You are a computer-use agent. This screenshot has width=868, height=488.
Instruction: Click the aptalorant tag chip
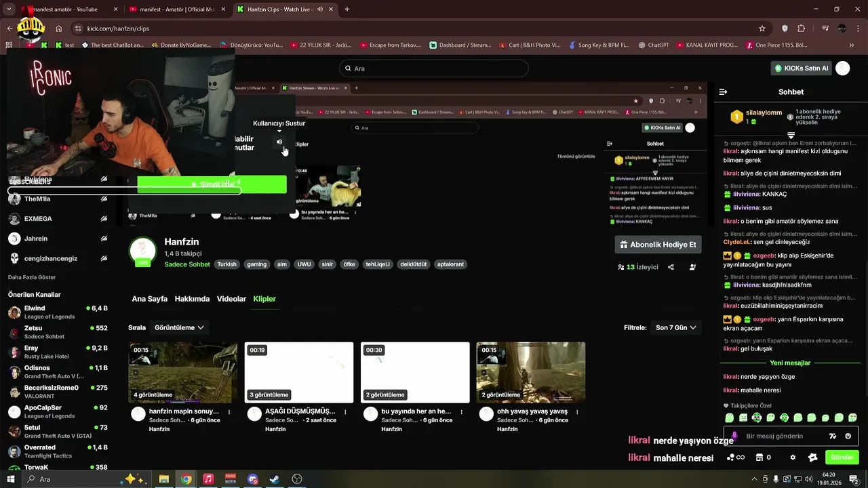pyautogui.click(x=450, y=264)
